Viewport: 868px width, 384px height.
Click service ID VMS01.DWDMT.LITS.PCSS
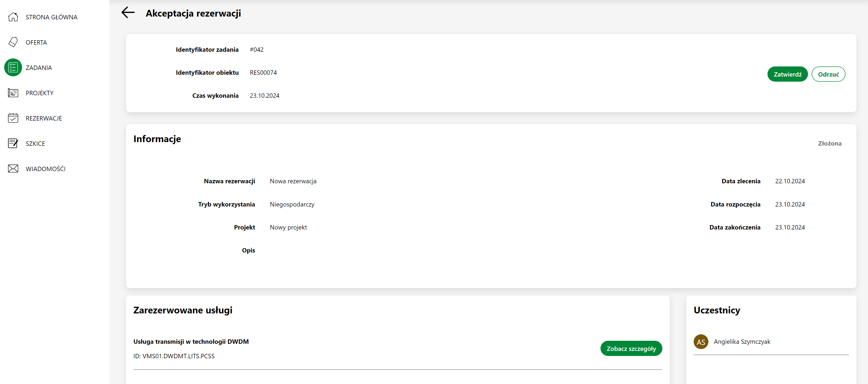pyautogui.click(x=174, y=356)
